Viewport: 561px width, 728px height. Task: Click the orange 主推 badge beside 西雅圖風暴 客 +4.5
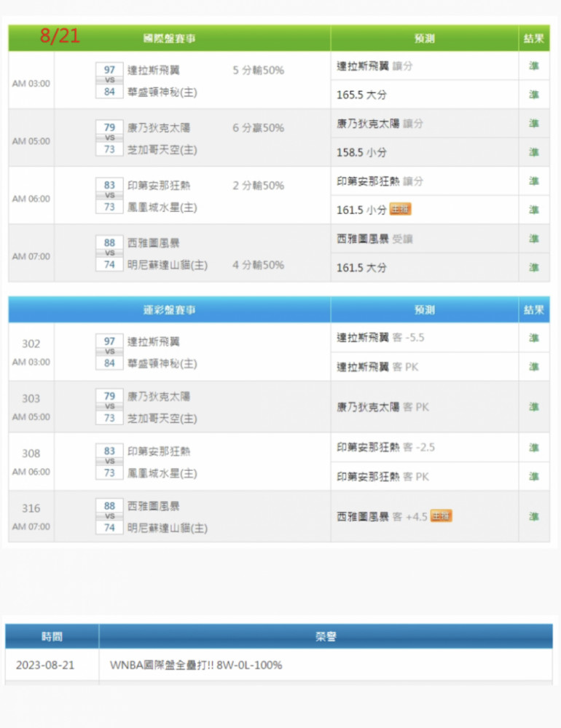(x=441, y=516)
